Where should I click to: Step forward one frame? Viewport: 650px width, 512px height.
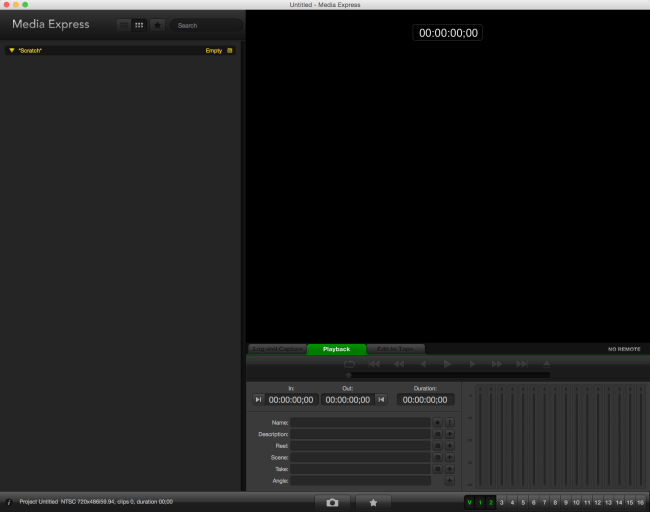click(472, 364)
